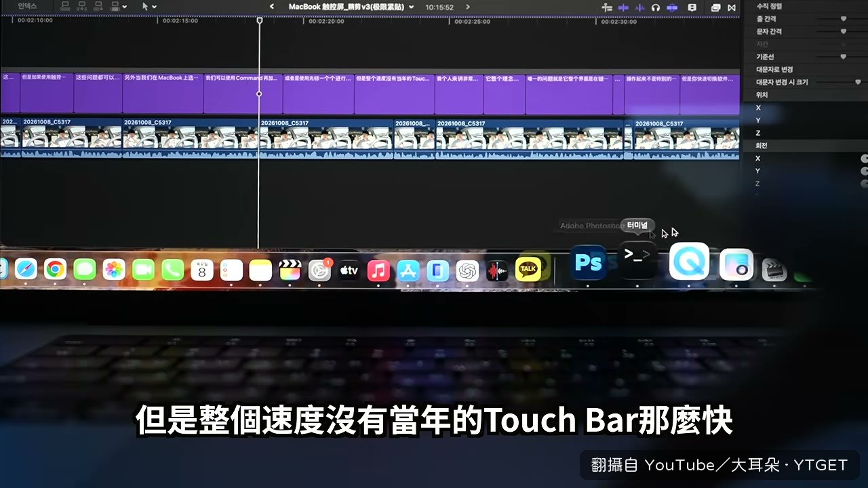Go back in timeline history

pos(272,7)
